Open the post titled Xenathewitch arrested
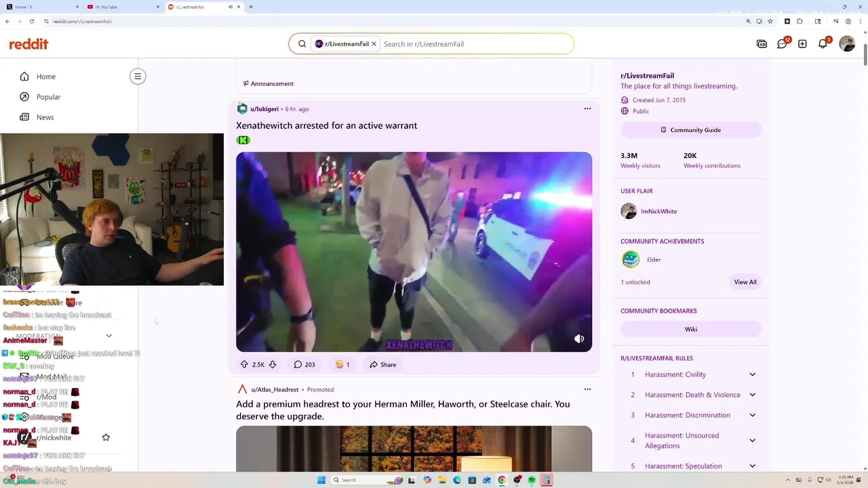Viewport: 868px width, 488px height. point(326,125)
